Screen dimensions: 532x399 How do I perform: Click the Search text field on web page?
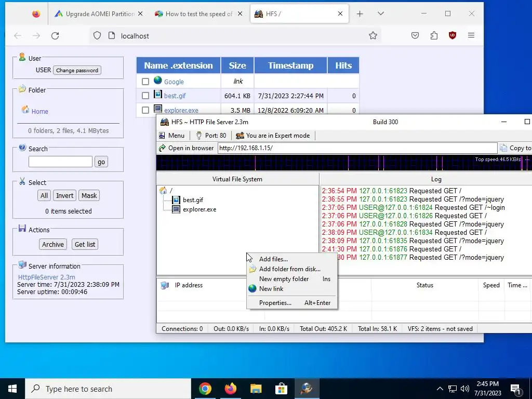[x=60, y=162]
